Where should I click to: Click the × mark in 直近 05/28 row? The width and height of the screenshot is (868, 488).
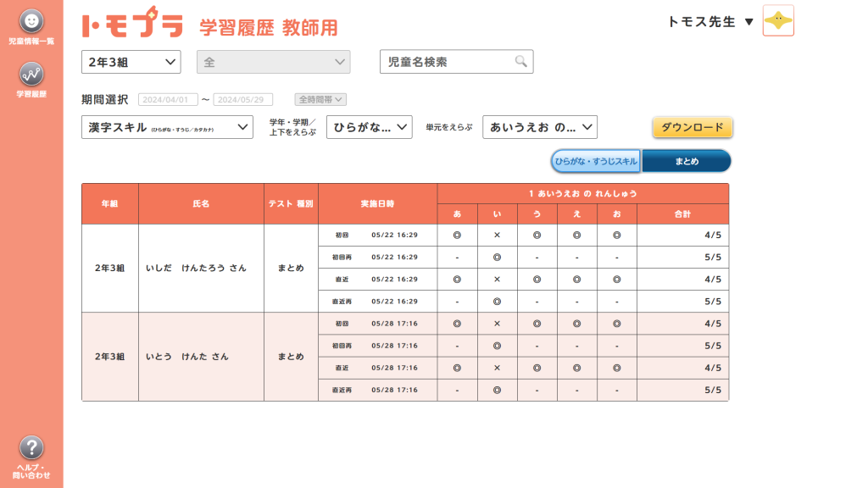497,368
